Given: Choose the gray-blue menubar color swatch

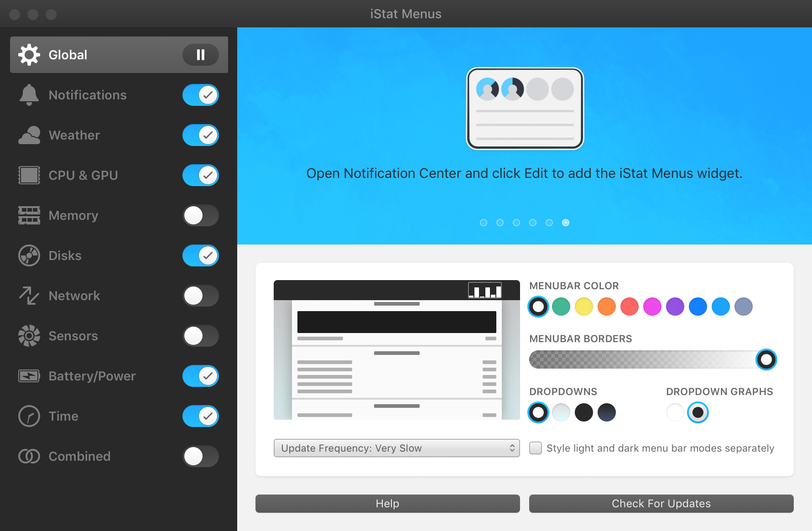Looking at the screenshot, I should 744,307.
